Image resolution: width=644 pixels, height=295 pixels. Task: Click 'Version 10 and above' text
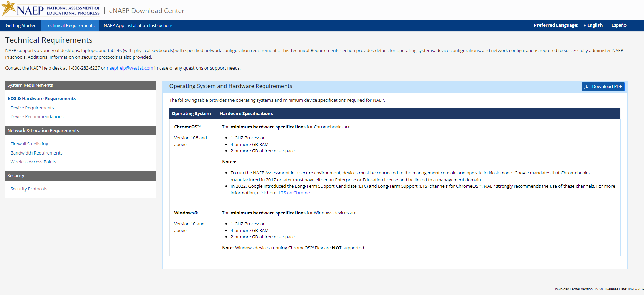pyautogui.click(x=189, y=227)
